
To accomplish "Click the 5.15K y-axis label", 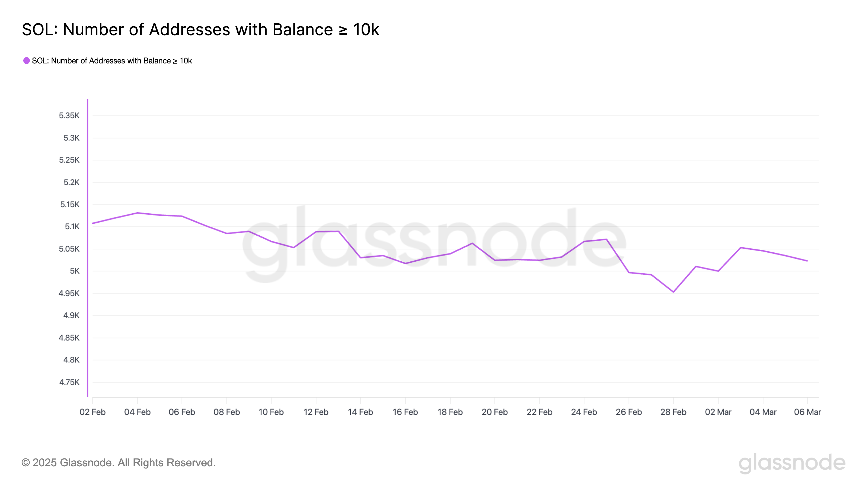I will (x=70, y=204).
